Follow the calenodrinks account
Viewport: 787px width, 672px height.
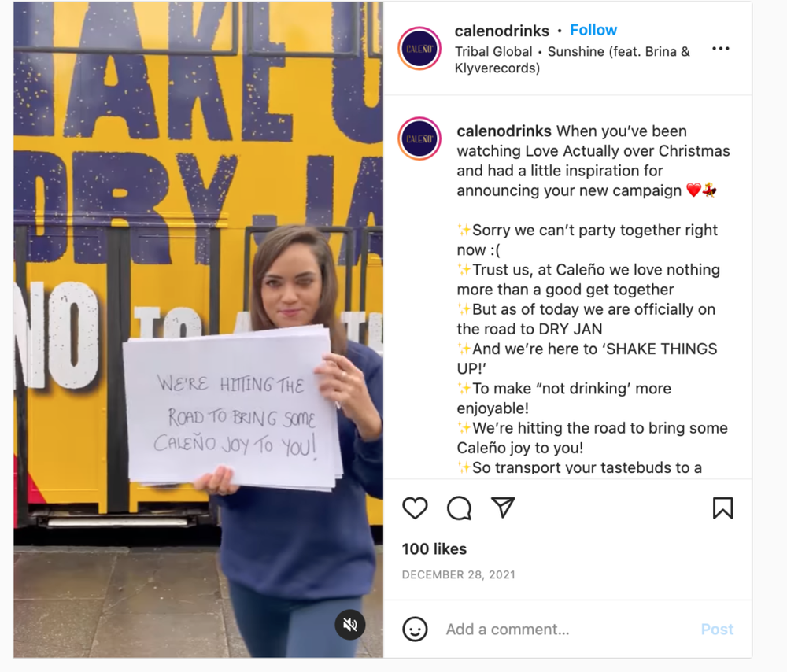tap(593, 30)
